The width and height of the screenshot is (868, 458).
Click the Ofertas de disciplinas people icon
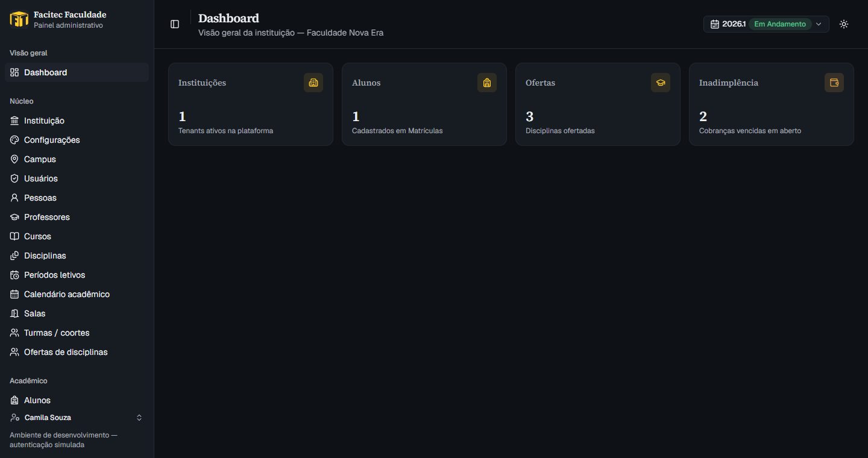[x=14, y=352]
